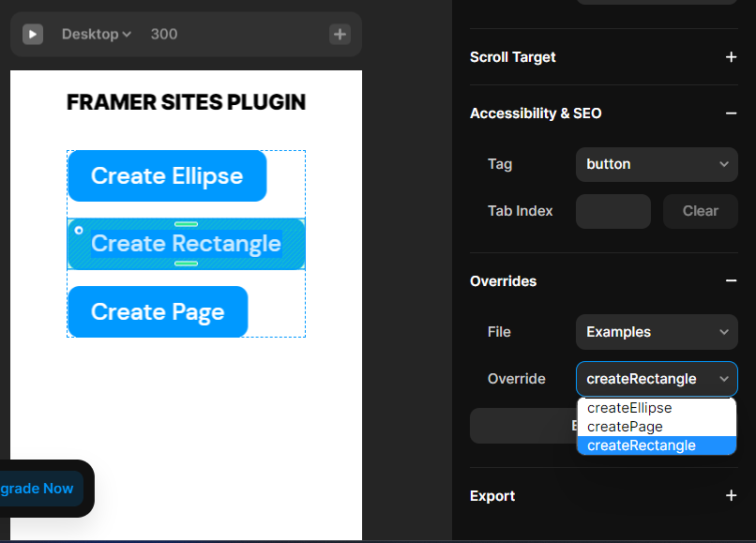Select the FRAMER SITES PLUGIN heading

[186, 102]
